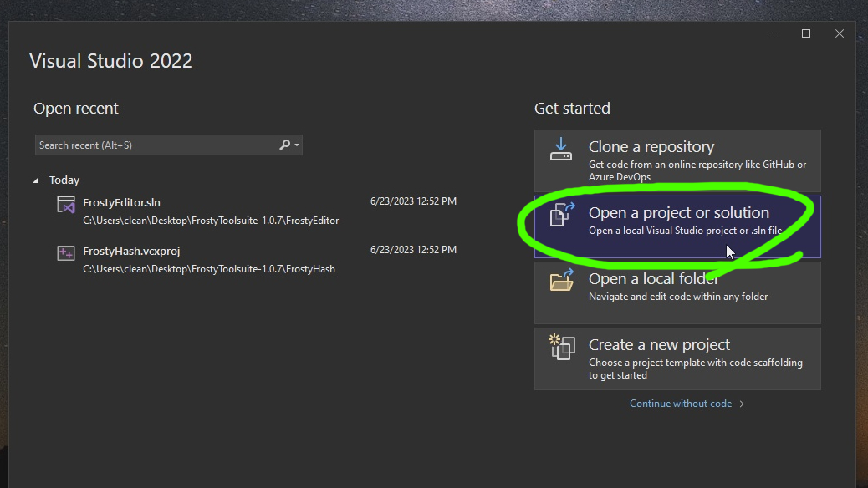The height and width of the screenshot is (488, 868).
Task: Select the Clone a repository heading
Action: click(651, 146)
